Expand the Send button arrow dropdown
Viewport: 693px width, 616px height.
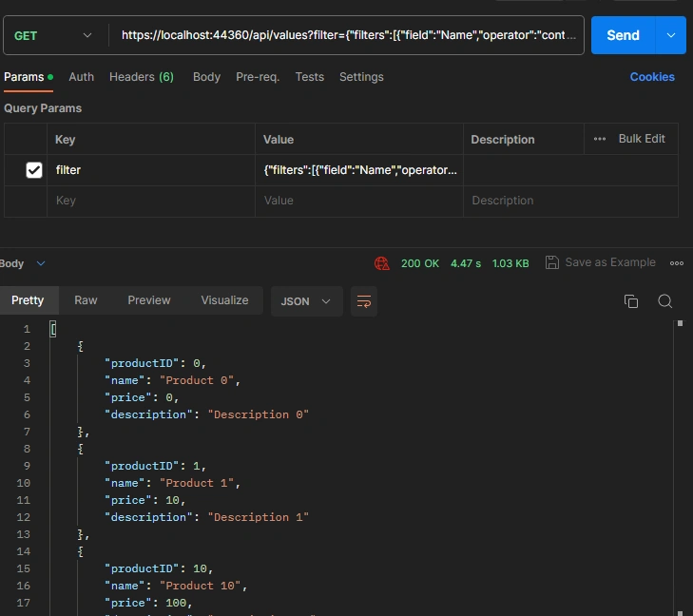(x=670, y=35)
